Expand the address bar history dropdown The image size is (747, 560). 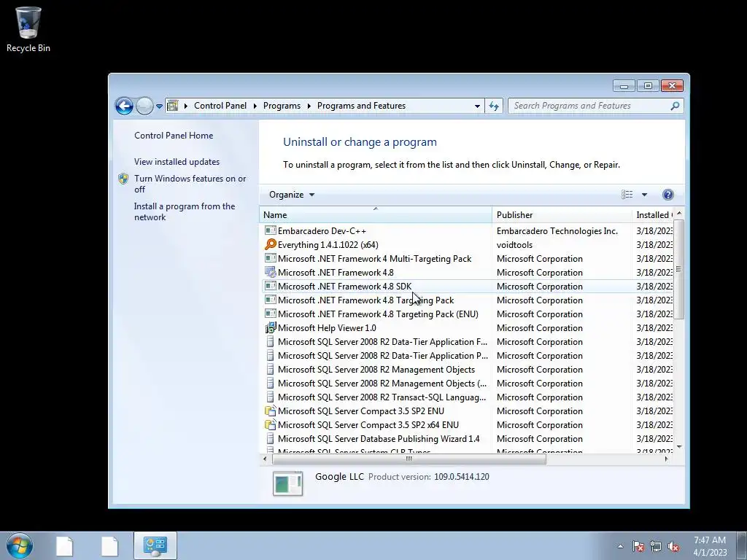pyautogui.click(x=477, y=106)
